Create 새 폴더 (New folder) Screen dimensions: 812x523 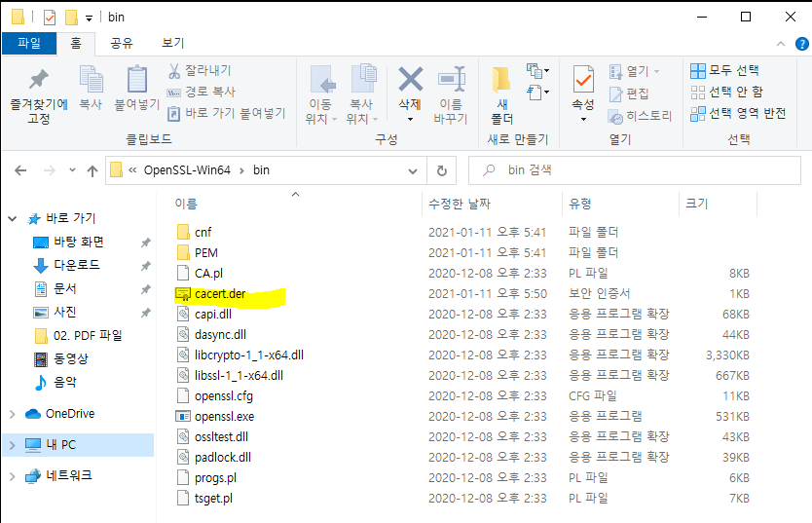[501, 95]
